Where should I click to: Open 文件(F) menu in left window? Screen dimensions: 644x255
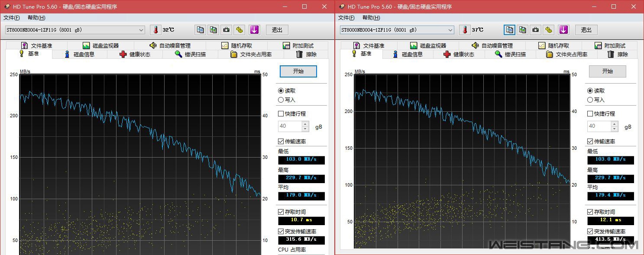[12, 18]
